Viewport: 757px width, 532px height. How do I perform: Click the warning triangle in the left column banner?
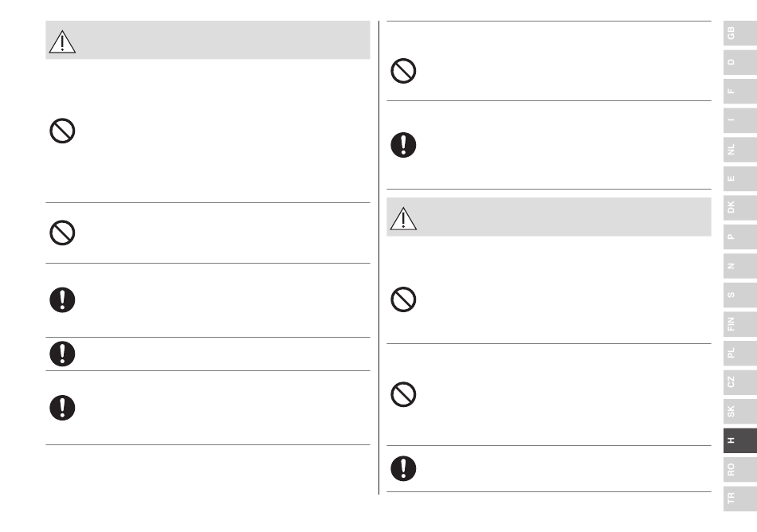62,42
